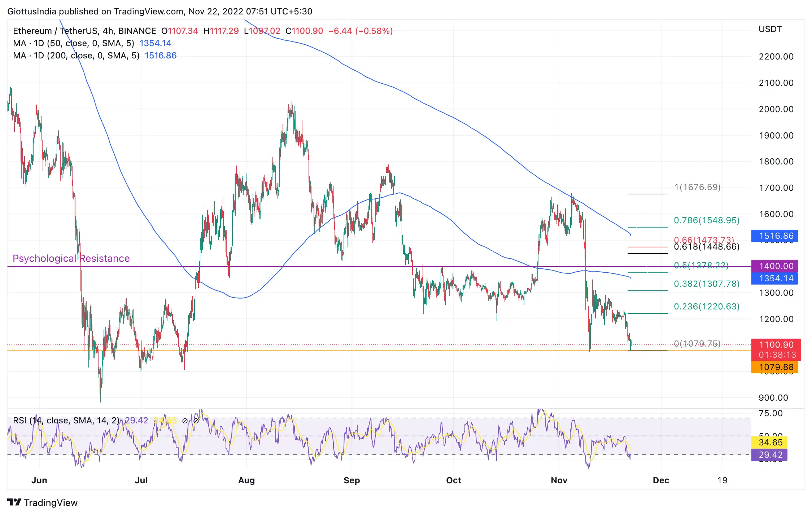Click the 1(1676.69) Fibonacci level label
This screenshot has height=515, width=812.
697,187
